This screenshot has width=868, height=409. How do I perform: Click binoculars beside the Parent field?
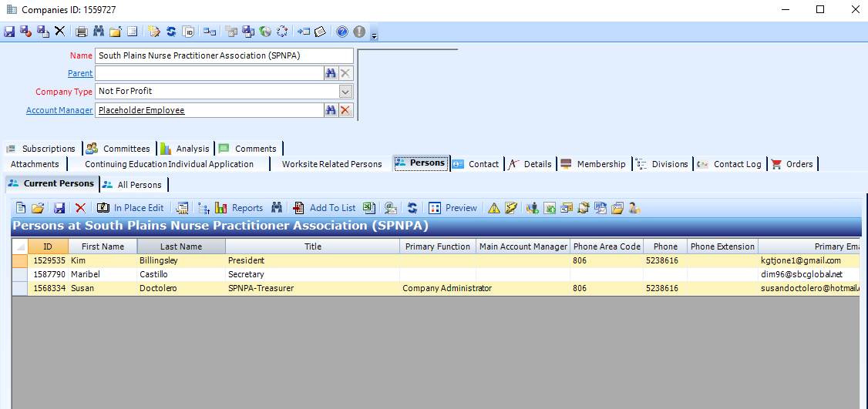[331, 73]
